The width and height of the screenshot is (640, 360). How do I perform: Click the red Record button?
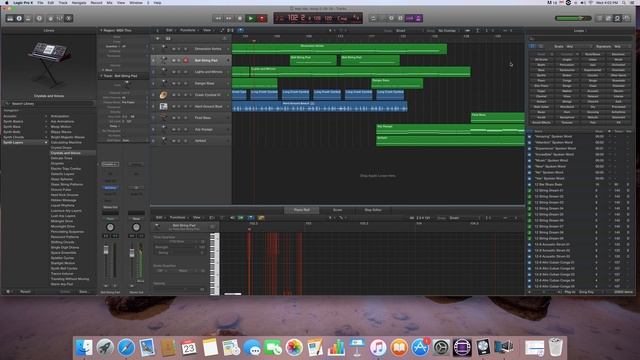click(262, 18)
